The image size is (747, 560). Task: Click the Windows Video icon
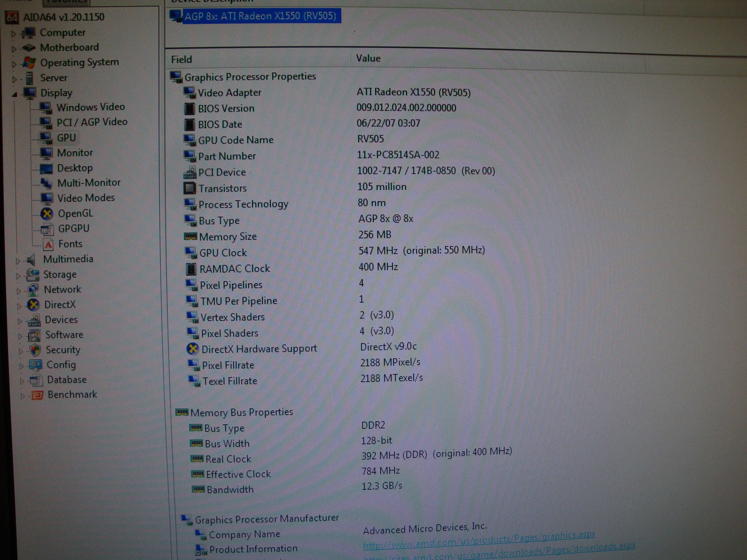[46, 108]
